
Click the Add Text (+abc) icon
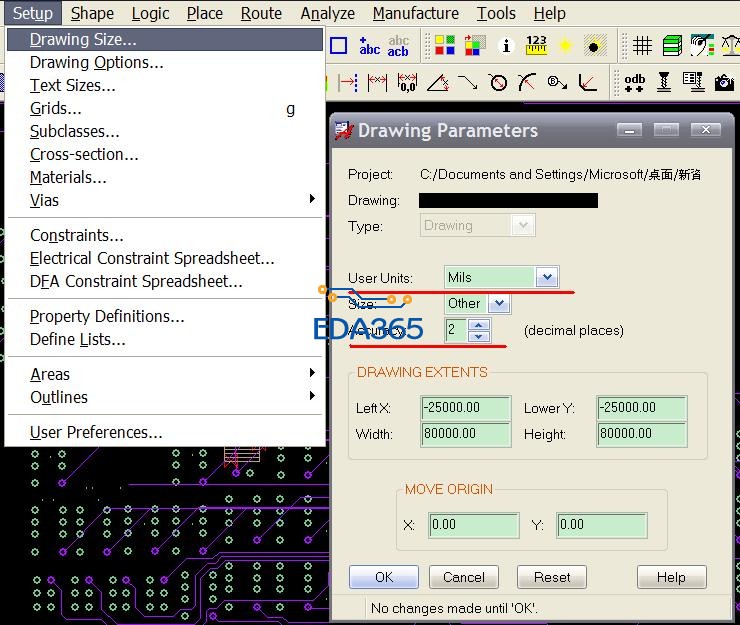click(369, 46)
